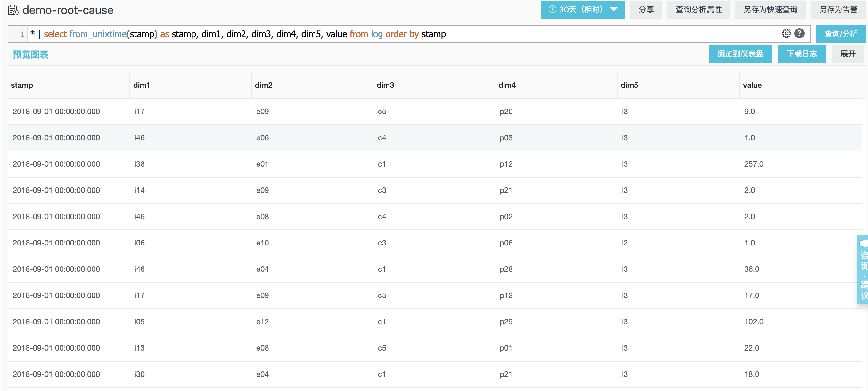Open the consult and suggestion side widget
This screenshot has width=868, height=391.
point(863,270)
